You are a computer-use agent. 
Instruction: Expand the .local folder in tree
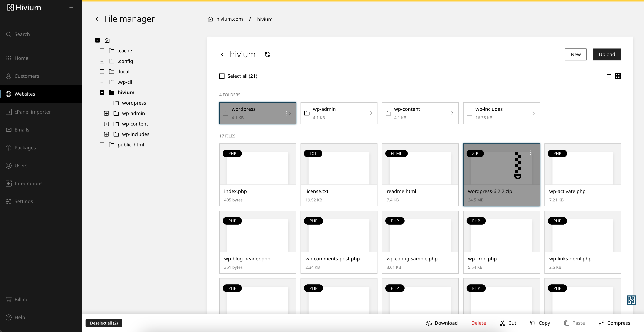pyautogui.click(x=102, y=72)
